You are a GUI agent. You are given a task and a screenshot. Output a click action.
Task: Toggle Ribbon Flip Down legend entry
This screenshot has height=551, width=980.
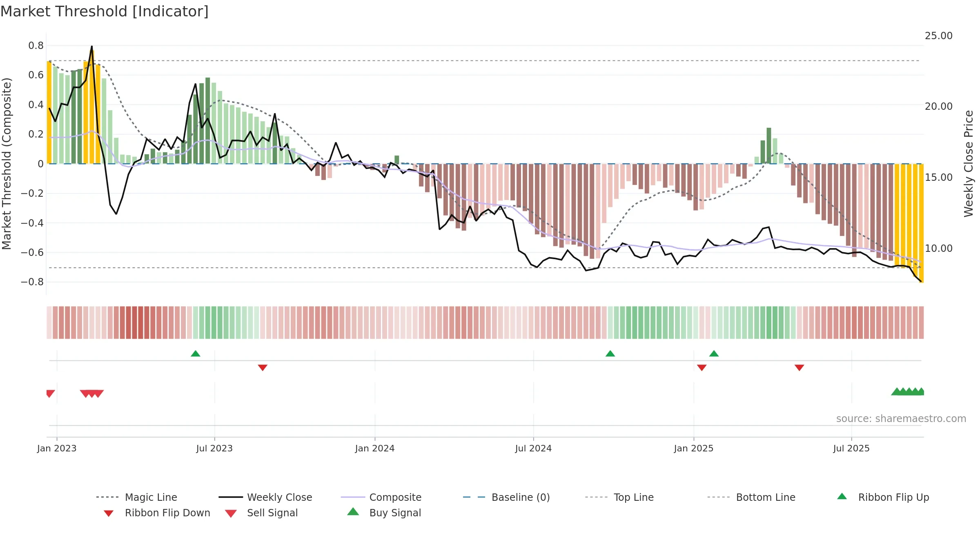click(x=156, y=513)
